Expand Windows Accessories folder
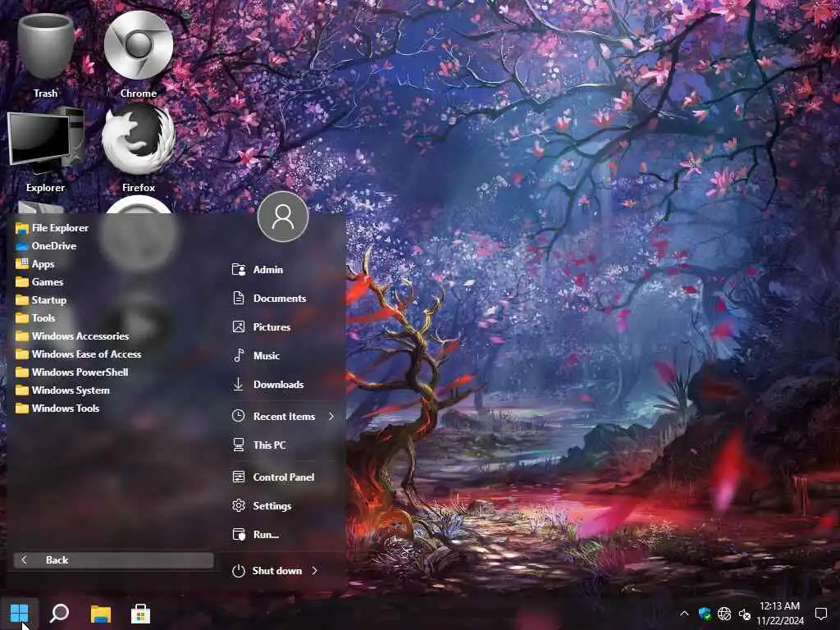840x630 pixels. [x=72, y=336]
